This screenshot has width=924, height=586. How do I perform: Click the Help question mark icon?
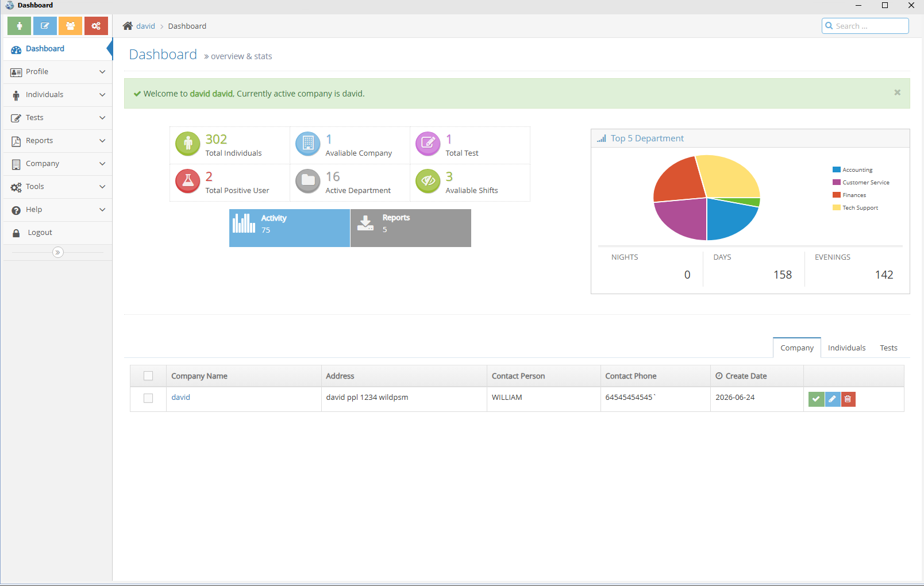[16, 210]
